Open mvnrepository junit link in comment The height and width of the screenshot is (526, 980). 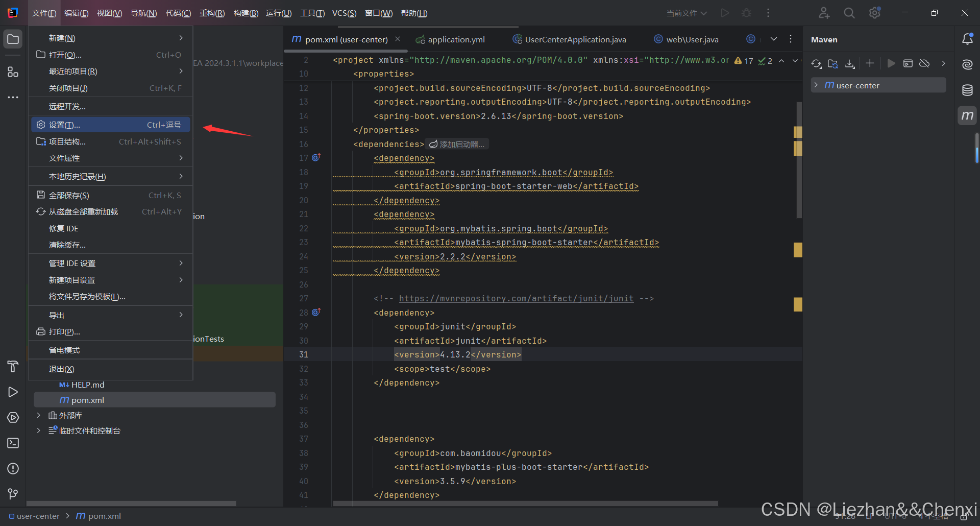516,299
